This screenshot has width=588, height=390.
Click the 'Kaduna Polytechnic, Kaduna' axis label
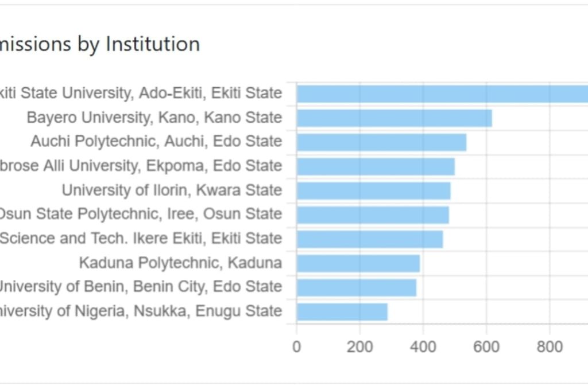tap(180, 263)
